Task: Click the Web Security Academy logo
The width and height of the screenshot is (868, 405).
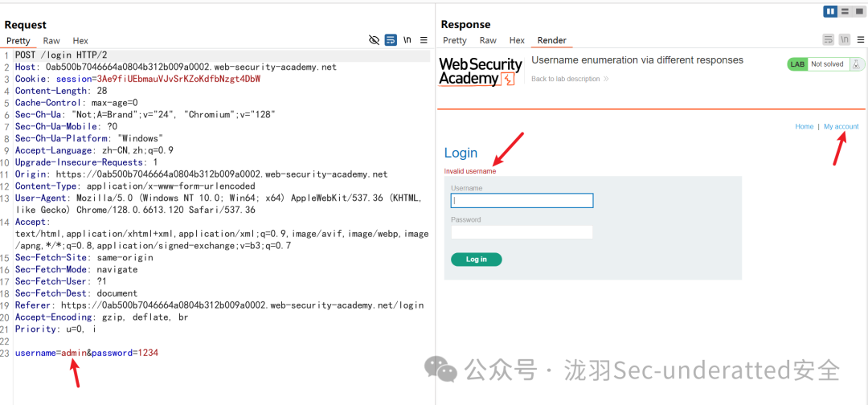Action: click(x=481, y=72)
